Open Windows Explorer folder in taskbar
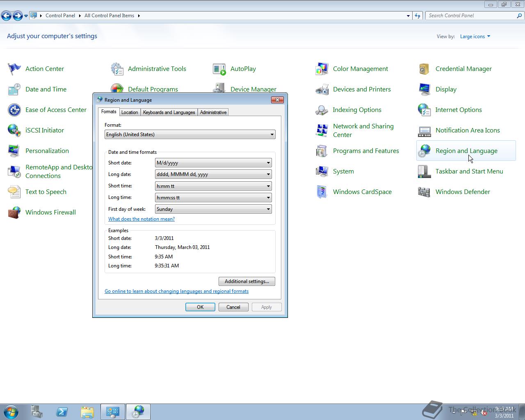The height and width of the screenshot is (420, 525). (87, 412)
